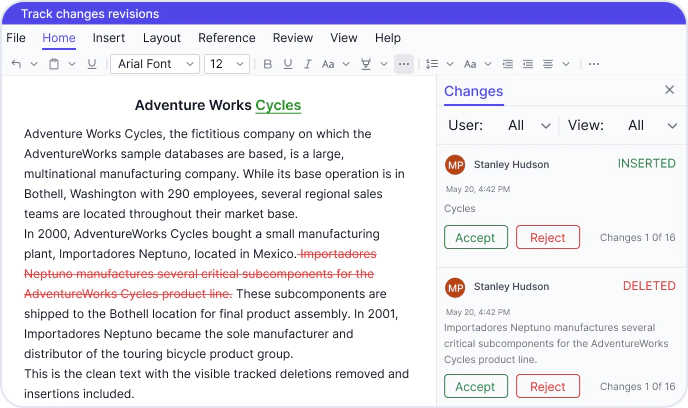Click the Aa change case icon after Italic
Screen dimensions: 688x408
328,64
